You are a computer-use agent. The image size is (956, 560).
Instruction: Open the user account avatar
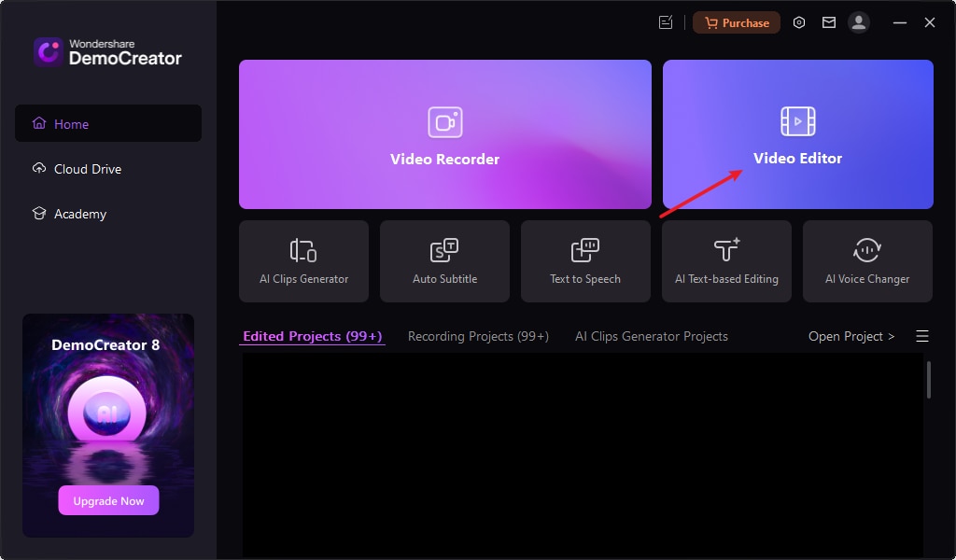(859, 22)
